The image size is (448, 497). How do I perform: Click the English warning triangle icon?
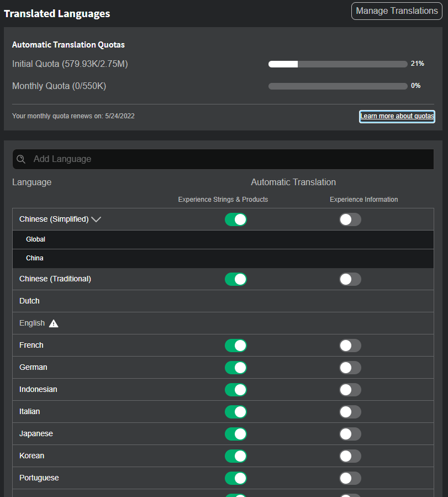(54, 323)
